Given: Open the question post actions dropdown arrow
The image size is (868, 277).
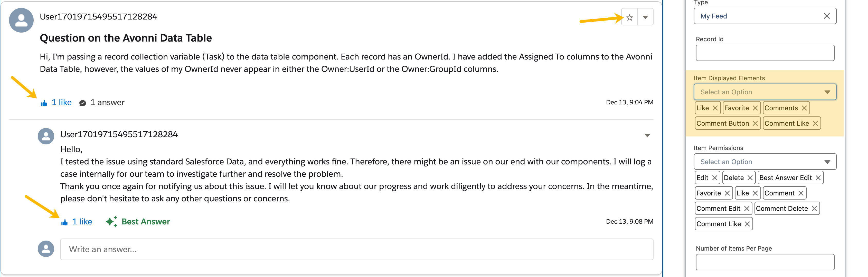Looking at the screenshot, I should (645, 17).
